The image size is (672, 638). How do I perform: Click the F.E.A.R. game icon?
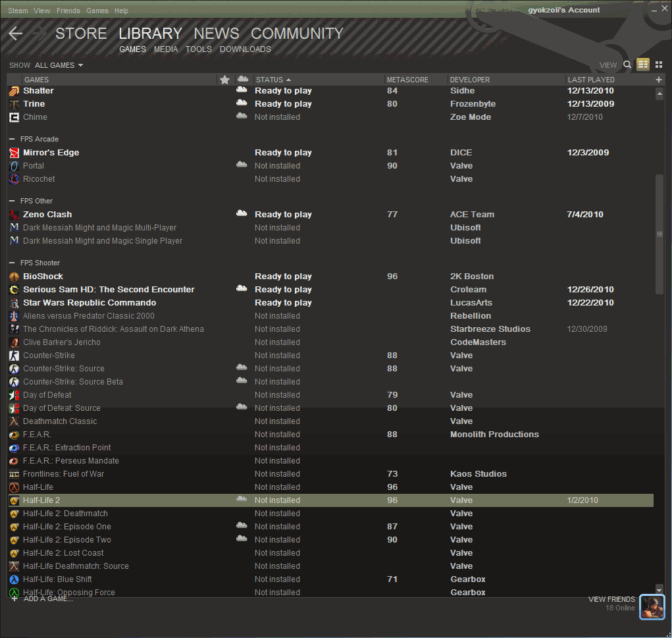(14, 435)
